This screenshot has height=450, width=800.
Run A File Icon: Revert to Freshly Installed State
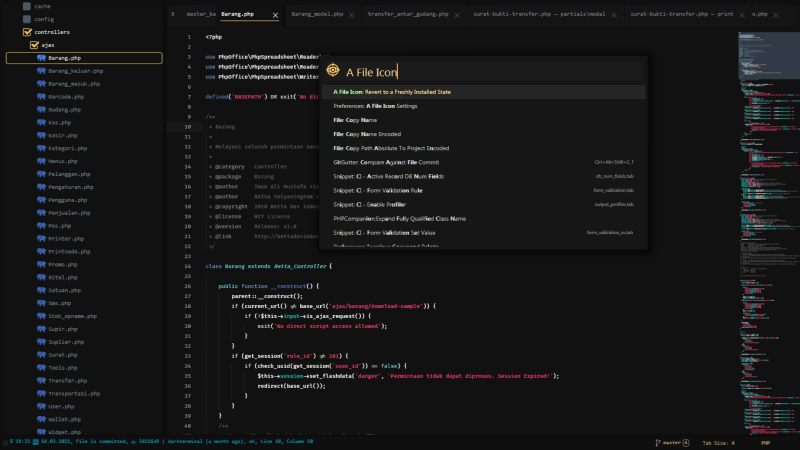click(483, 92)
